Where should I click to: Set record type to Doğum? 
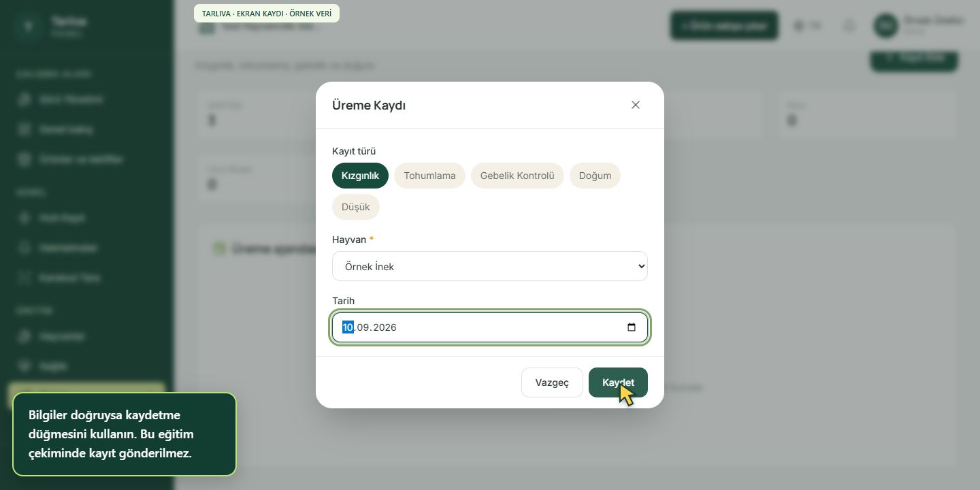coord(595,176)
